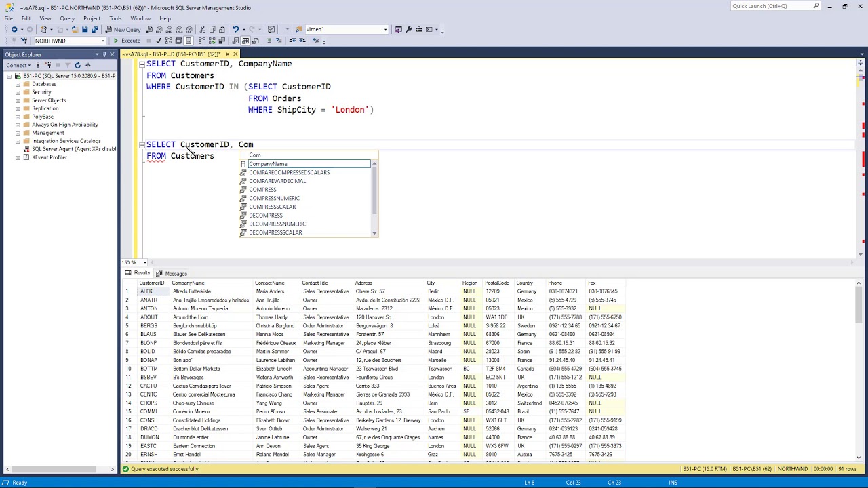Image resolution: width=868 pixels, height=488 pixels.
Task: Pin the Object Explorer panel
Action: pos(105,54)
